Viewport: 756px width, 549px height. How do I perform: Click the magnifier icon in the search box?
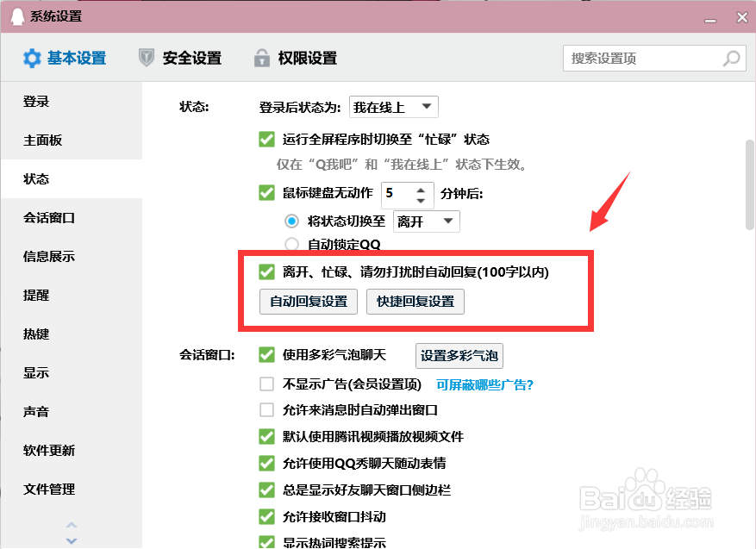point(730,58)
